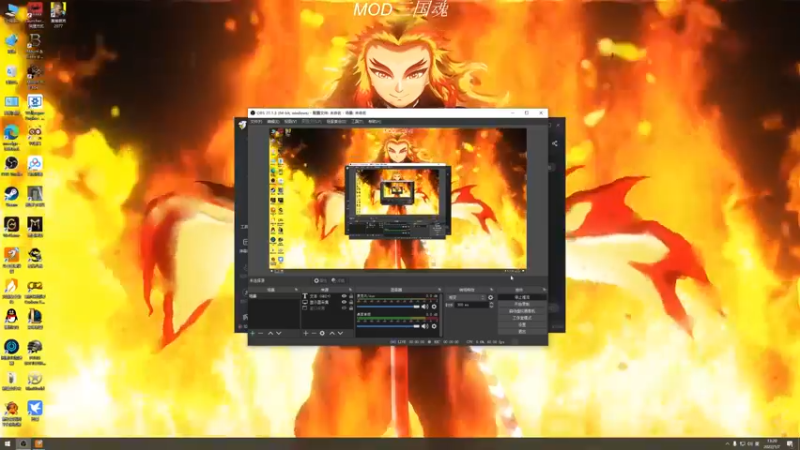Move the scene up with the up arrow

coord(270,333)
